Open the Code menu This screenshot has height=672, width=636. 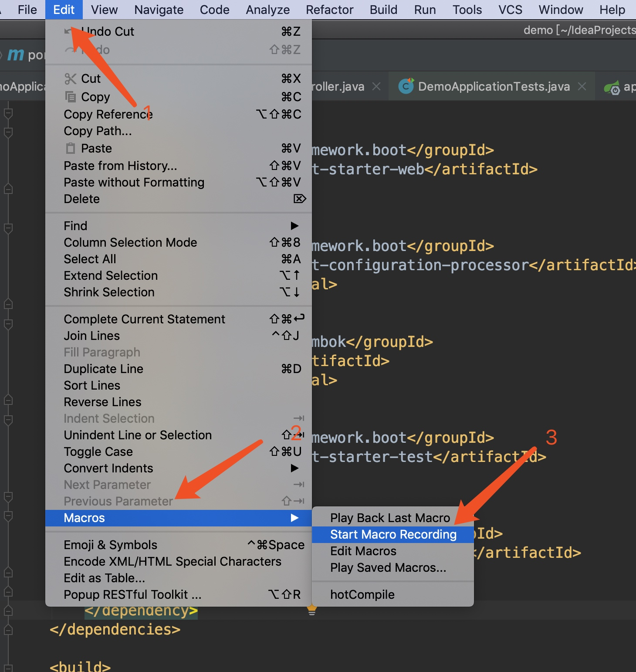coord(215,10)
